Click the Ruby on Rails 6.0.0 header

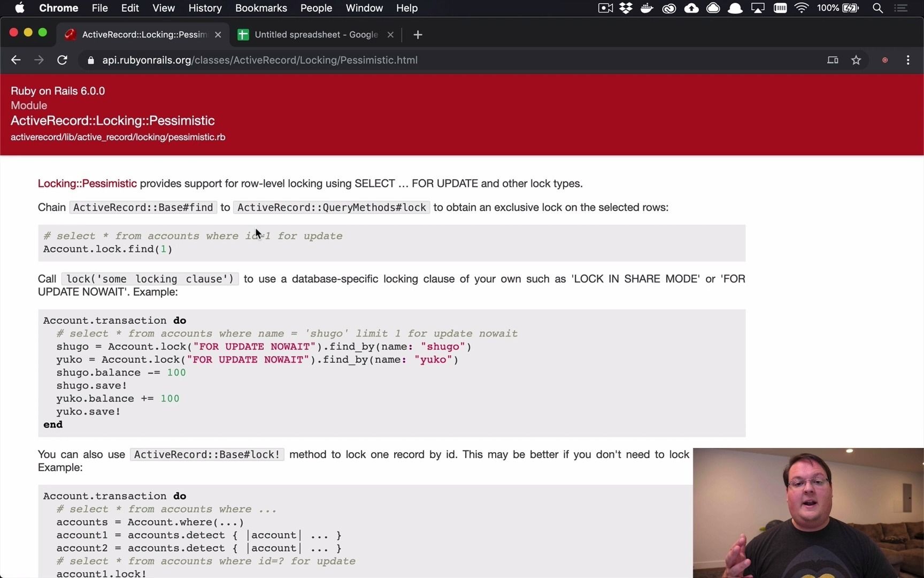tap(58, 91)
